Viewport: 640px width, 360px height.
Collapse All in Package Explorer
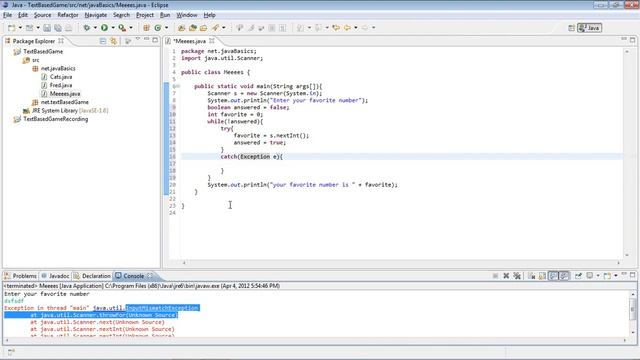point(103,41)
